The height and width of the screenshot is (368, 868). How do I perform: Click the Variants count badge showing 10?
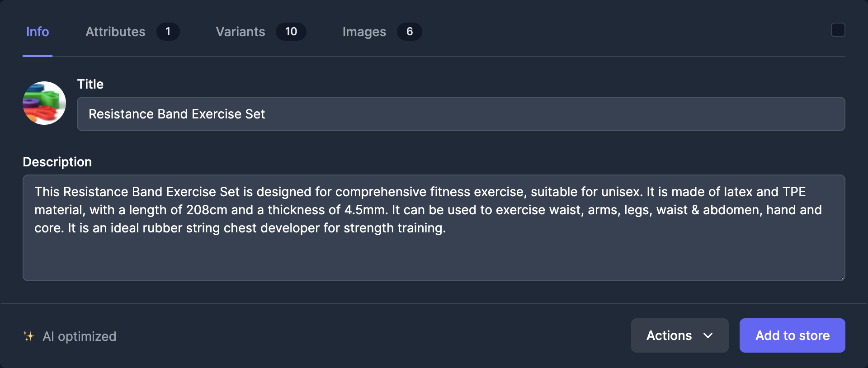(292, 32)
